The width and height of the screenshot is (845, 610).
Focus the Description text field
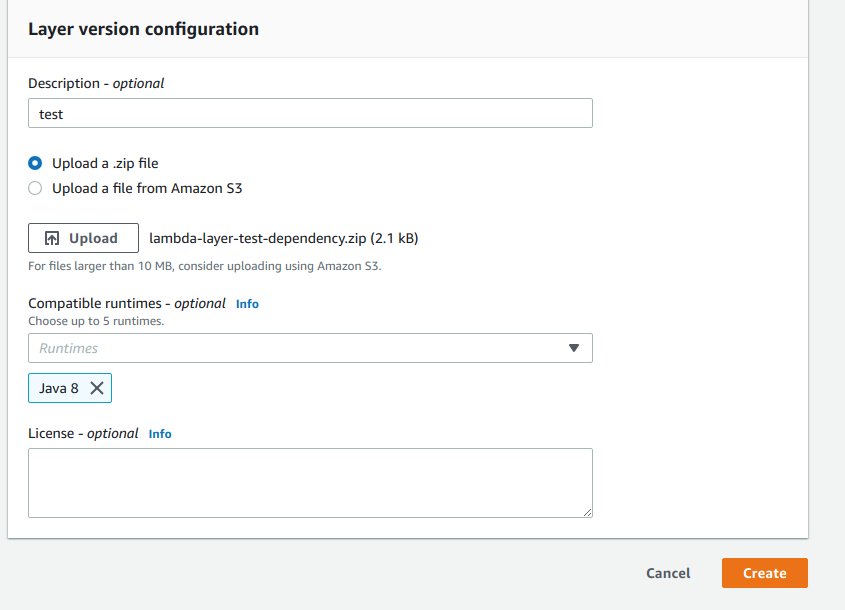pos(310,114)
